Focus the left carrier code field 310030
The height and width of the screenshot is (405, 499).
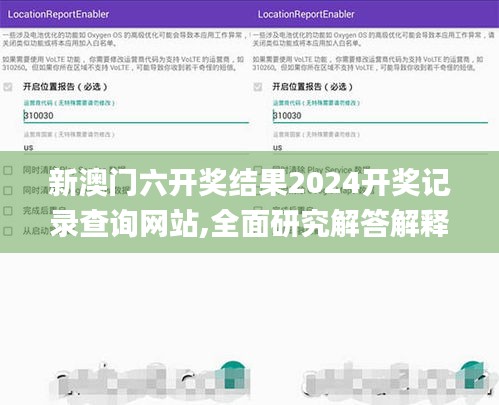tap(136, 116)
